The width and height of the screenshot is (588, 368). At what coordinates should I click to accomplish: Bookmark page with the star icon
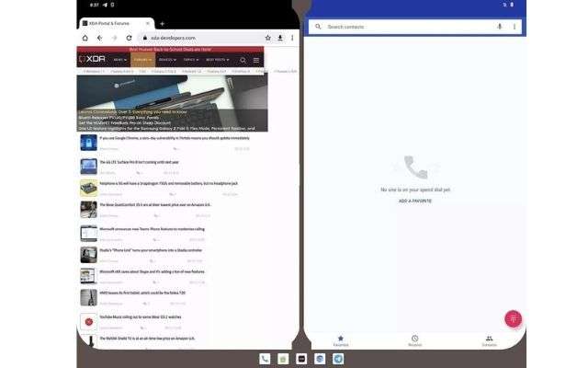[267, 38]
